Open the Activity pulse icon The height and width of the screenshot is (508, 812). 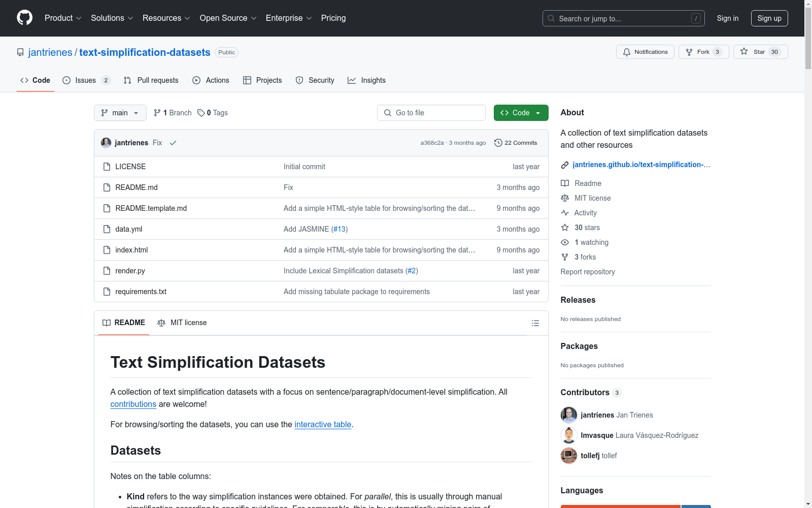click(x=565, y=213)
